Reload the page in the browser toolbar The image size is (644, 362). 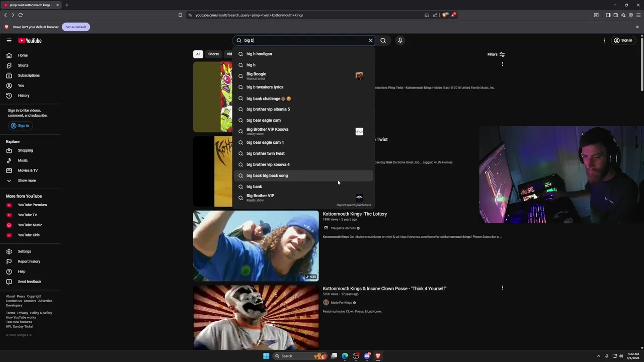point(21,15)
